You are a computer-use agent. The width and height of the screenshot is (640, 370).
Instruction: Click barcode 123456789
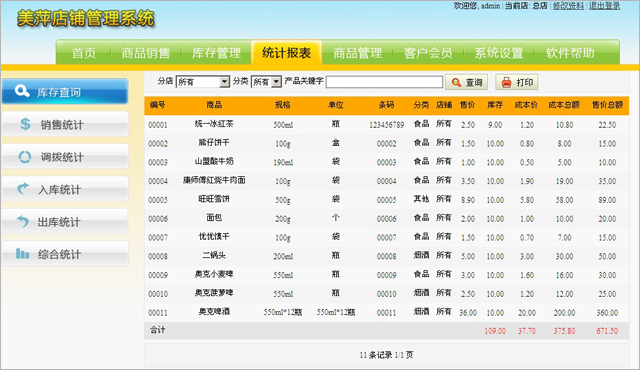(x=387, y=125)
